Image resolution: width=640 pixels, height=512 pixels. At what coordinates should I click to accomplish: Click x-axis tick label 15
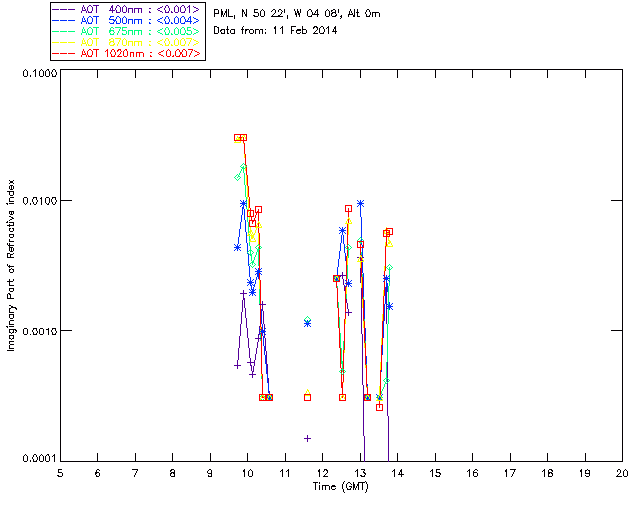point(435,473)
